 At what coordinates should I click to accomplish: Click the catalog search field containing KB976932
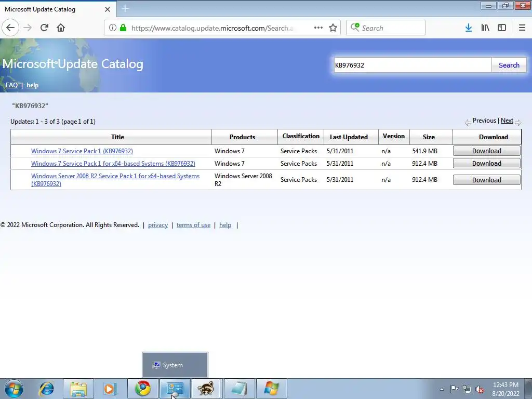tap(413, 65)
